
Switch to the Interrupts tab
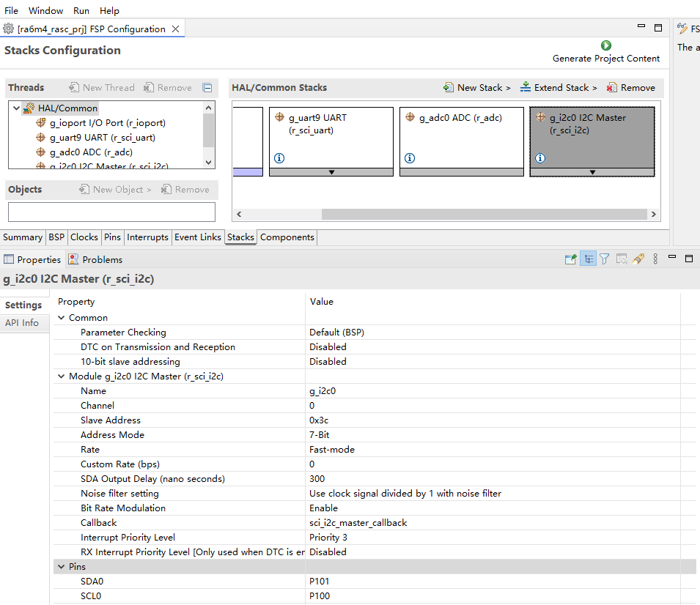point(147,237)
